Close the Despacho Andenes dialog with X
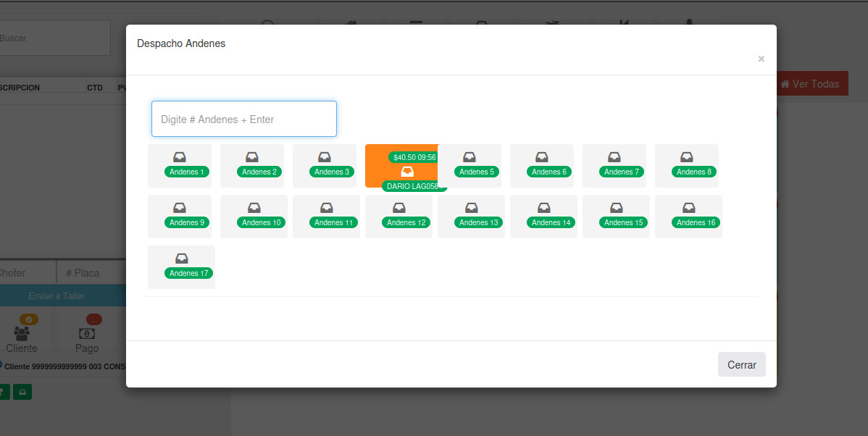This screenshot has height=436, width=868. 761,59
